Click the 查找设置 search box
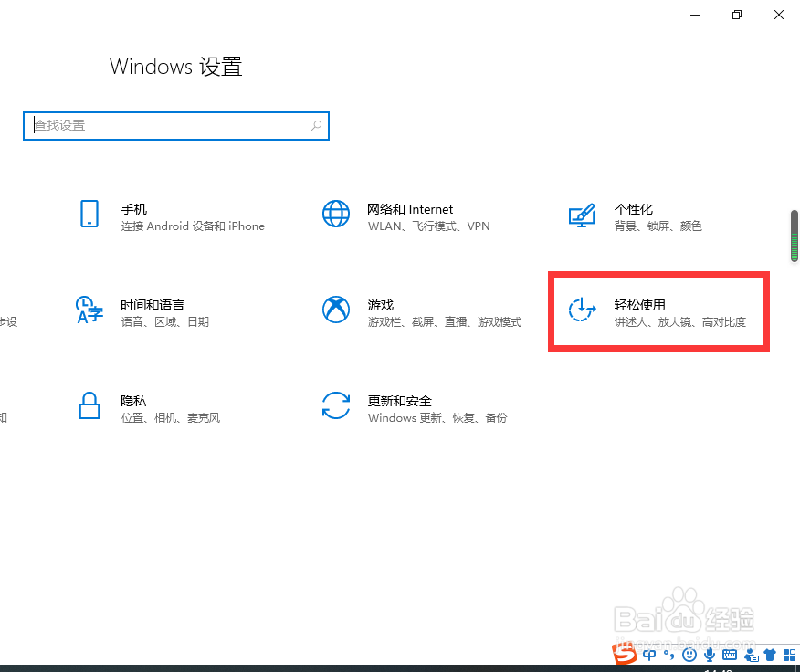 [176, 125]
